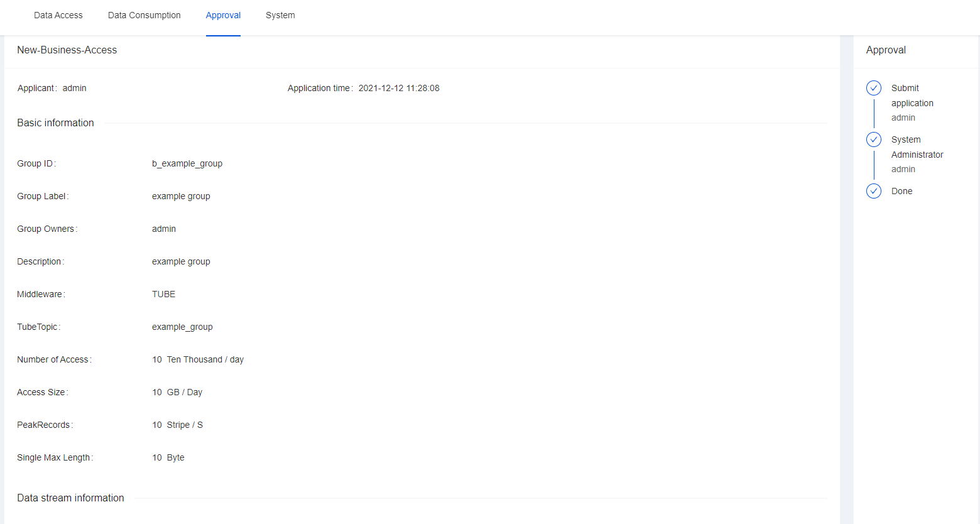Click the System Administrator step checkmark icon

pyautogui.click(x=874, y=139)
